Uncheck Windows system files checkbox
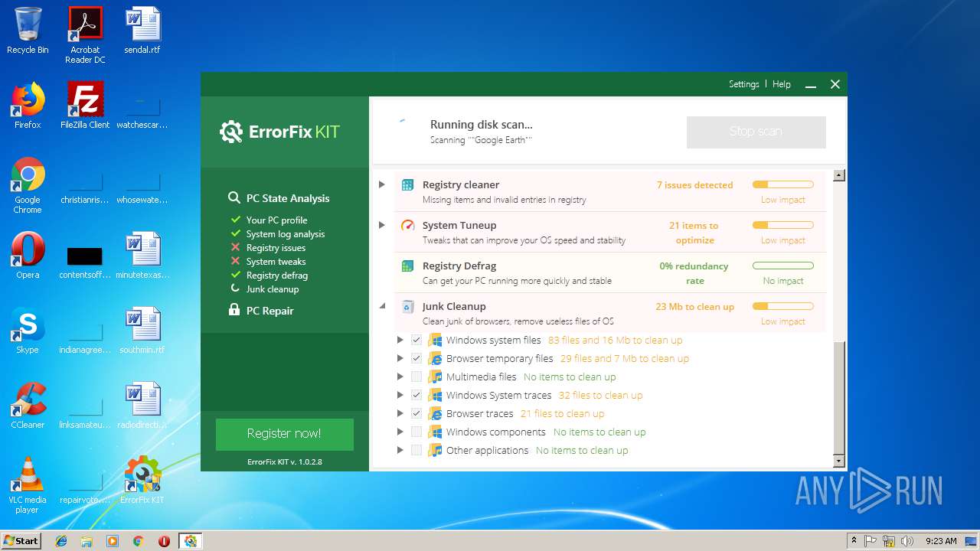The height and width of the screenshot is (551, 980). tap(416, 340)
